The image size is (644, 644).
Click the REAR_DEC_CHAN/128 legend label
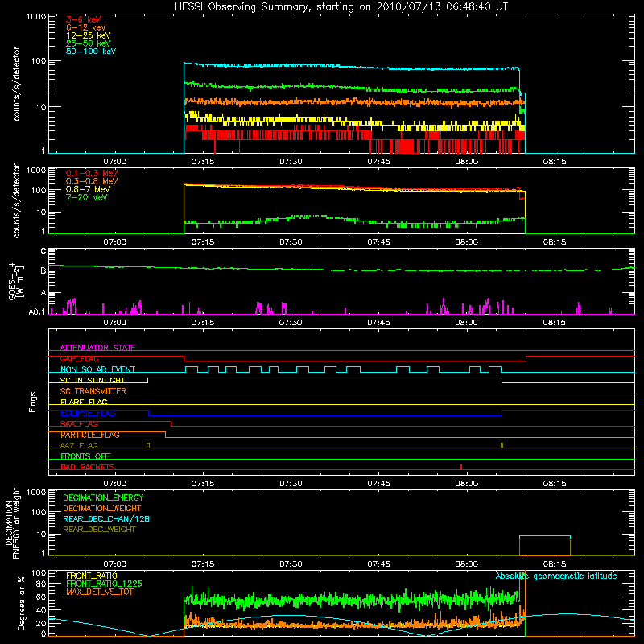point(106,518)
